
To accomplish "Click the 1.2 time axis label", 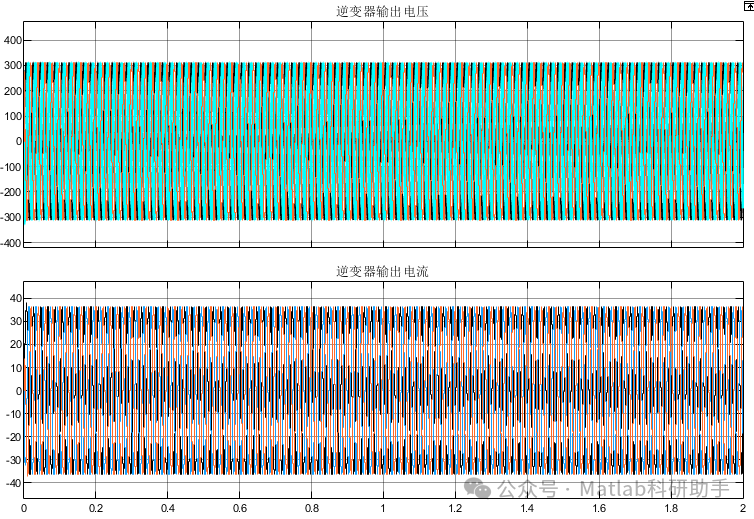I will [455, 508].
